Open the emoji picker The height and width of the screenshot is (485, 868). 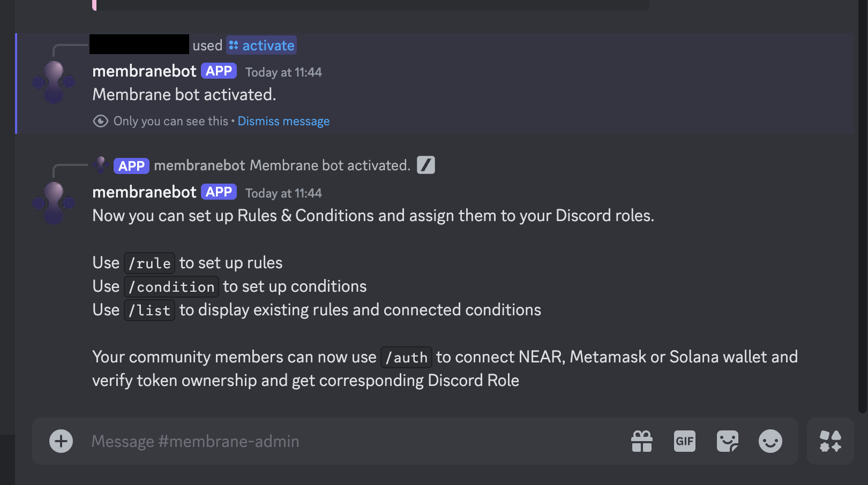pos(770,441)
